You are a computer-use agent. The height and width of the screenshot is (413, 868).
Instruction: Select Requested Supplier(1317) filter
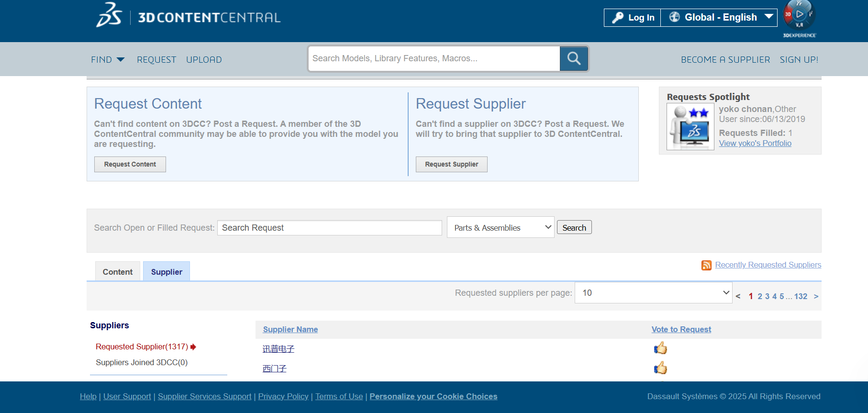click(142, 346)
